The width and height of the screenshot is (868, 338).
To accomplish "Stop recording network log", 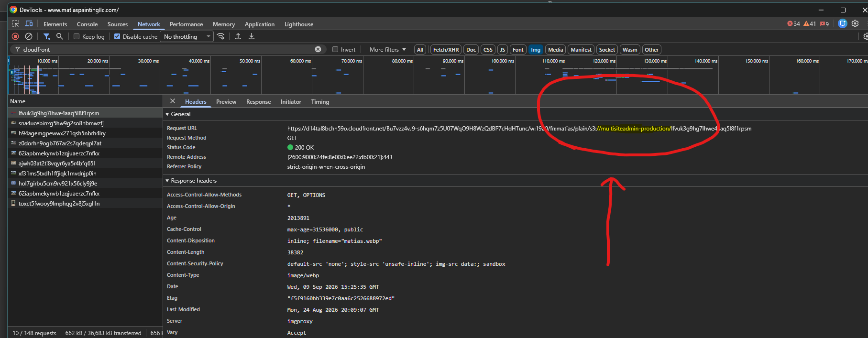I will 15,36.
